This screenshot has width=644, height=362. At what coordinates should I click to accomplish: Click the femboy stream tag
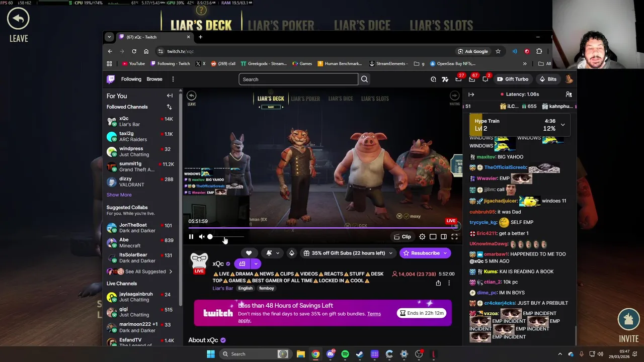coord(267,288)
